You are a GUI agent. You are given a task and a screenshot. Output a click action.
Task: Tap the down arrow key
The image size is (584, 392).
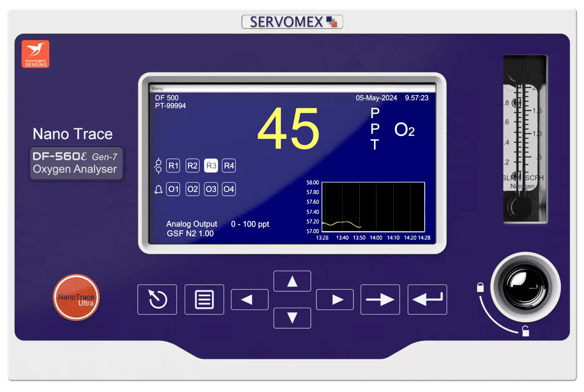292,318
